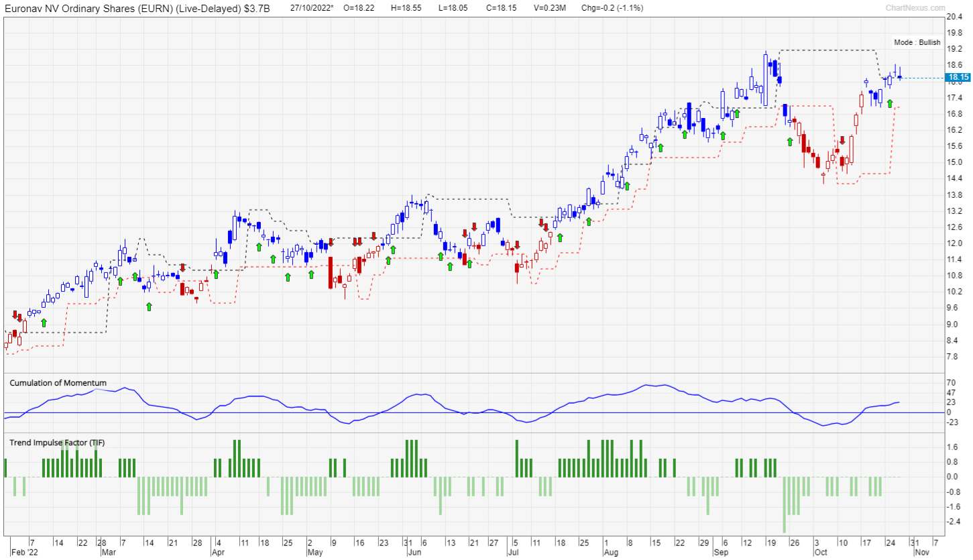Click the red down arrow in late March
Screen dimensions: 973x560
pos(182,268)
